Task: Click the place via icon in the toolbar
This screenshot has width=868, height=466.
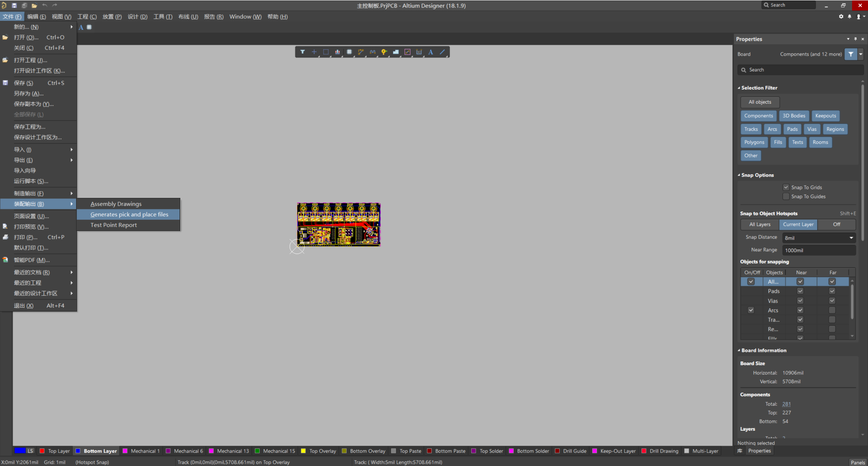Action: click(384, 52)
